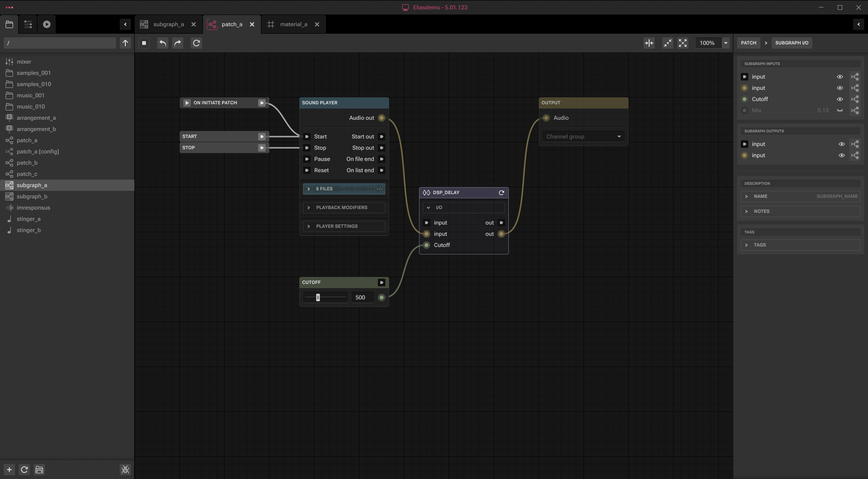Click the PATCH breadcrumb

(748, 43)
